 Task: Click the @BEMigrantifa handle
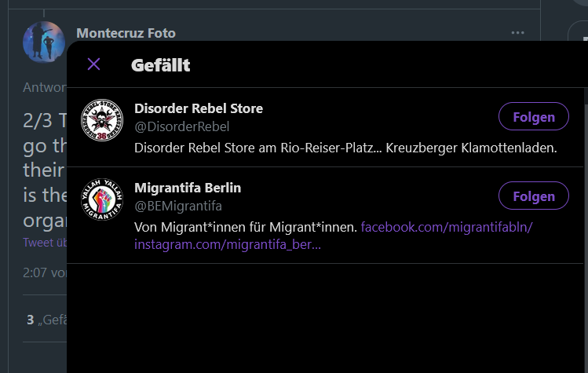[178, 206]
